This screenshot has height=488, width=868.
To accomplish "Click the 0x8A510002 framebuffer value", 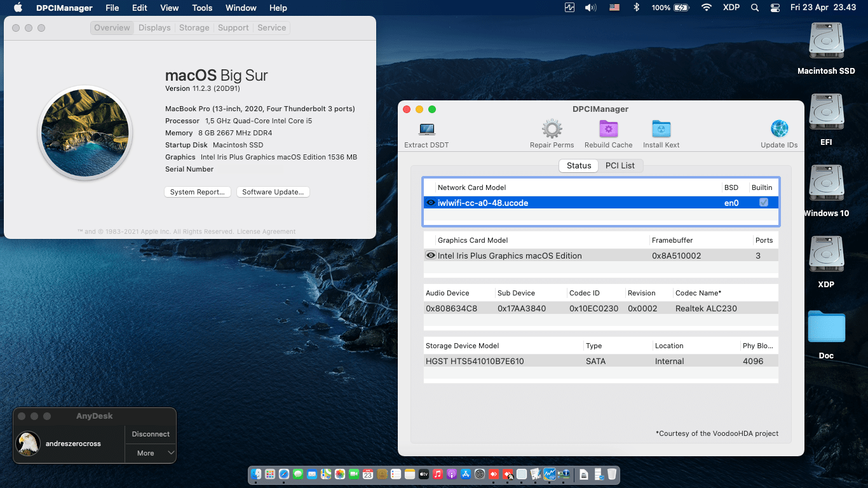I will tap(677, 255).
